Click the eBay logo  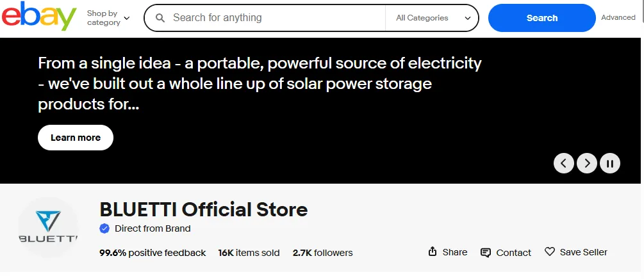point(39,17)
